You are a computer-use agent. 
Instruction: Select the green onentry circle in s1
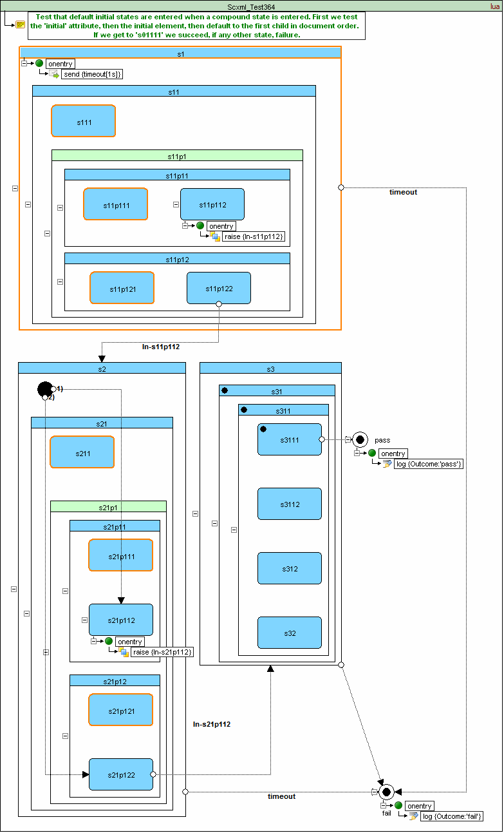click(39, 63)
